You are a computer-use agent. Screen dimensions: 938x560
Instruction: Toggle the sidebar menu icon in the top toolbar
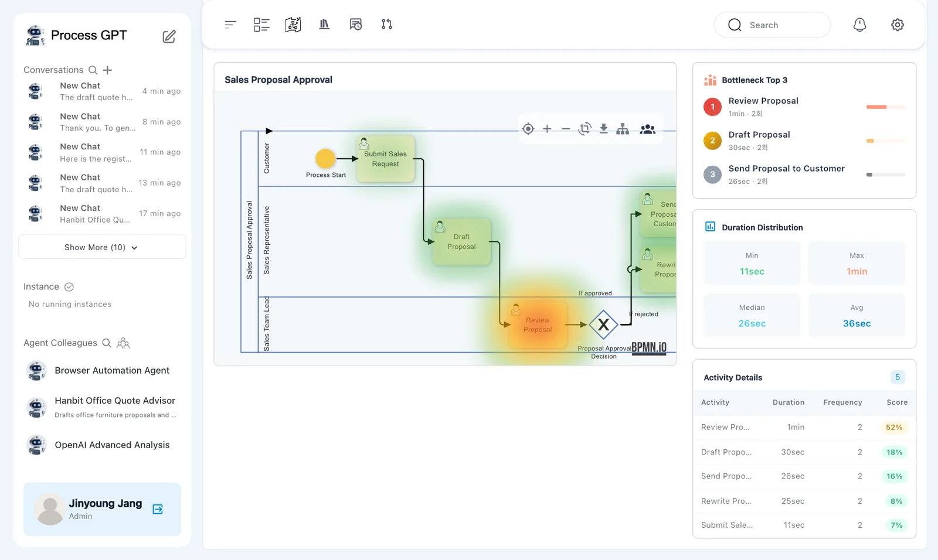230,25
